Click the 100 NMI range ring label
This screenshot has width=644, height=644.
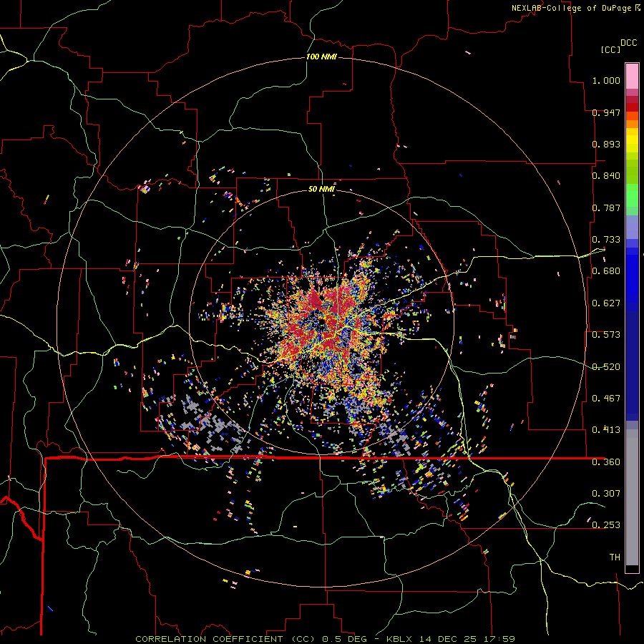321,57
